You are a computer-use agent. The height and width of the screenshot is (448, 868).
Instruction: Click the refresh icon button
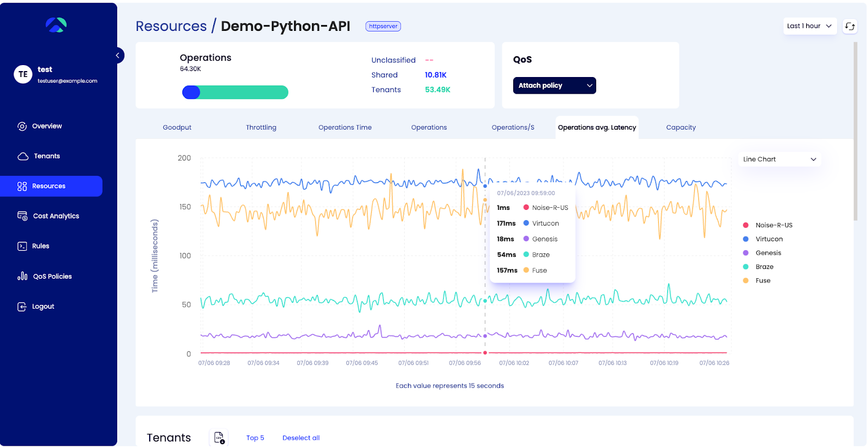coord(850,26)
